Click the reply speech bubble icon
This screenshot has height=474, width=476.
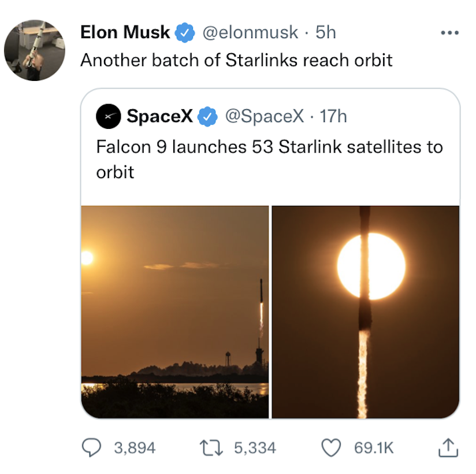(92, 447)
